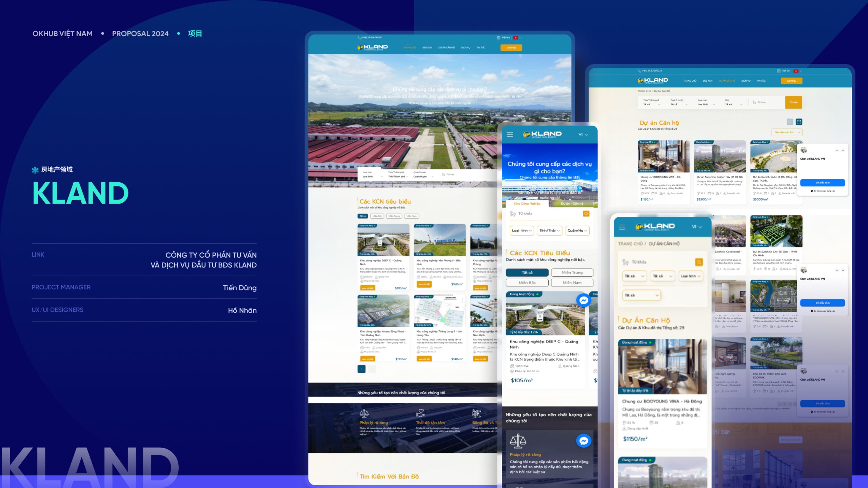Click the scales icon in the mobile homepage mockup
Viewport: 868px width, 488px height.
coord(518,441)
